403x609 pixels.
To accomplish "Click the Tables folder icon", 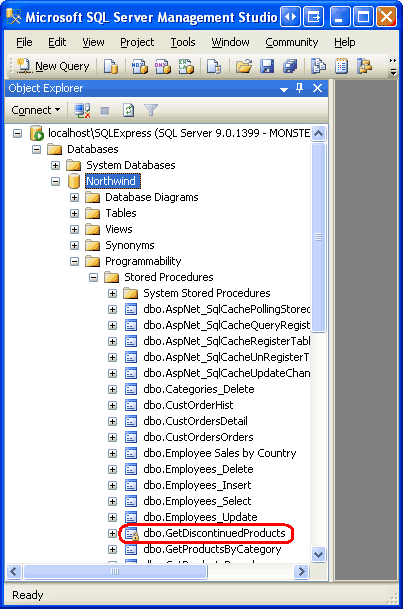I will (x=92, y=213).
